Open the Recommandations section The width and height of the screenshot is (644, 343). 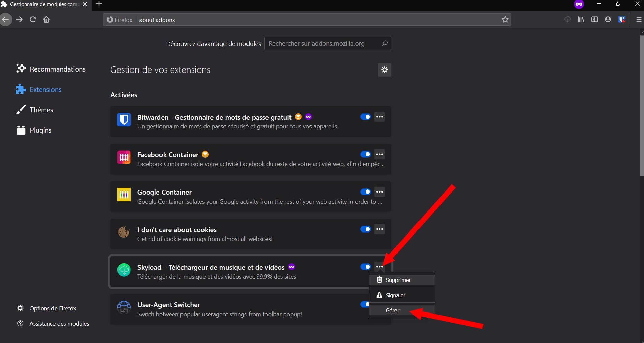click(x=51, y=69)
